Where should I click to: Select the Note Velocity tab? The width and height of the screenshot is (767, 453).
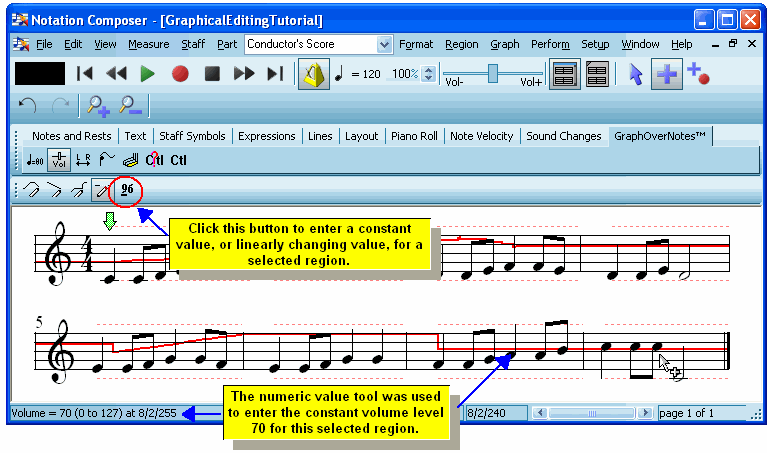tap(482, 136)
